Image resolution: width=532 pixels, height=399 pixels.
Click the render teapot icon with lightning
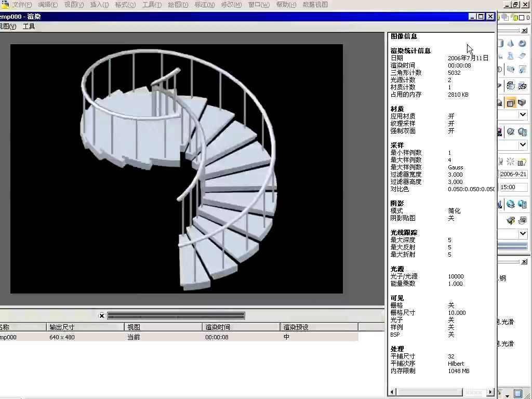point(511,220)
